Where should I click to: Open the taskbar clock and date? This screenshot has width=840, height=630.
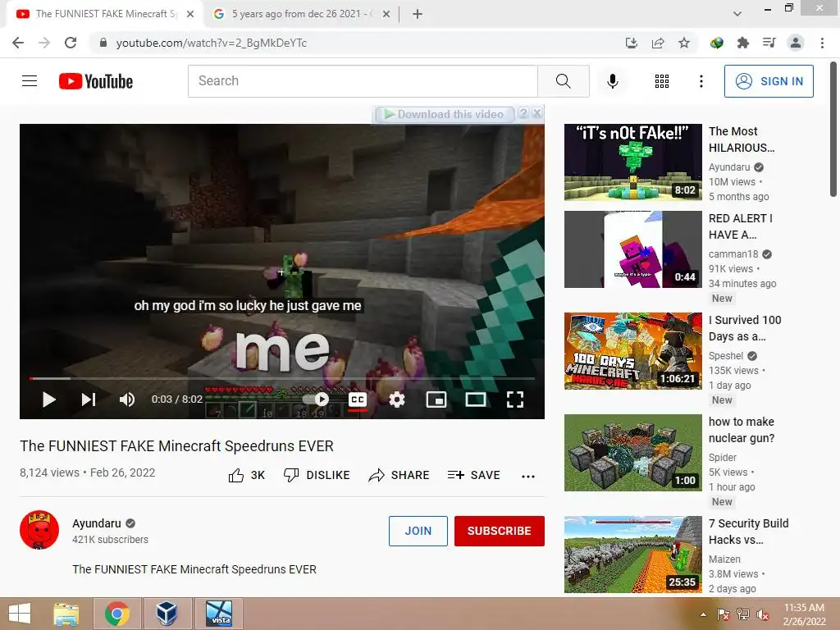click(x=804, y=614)
